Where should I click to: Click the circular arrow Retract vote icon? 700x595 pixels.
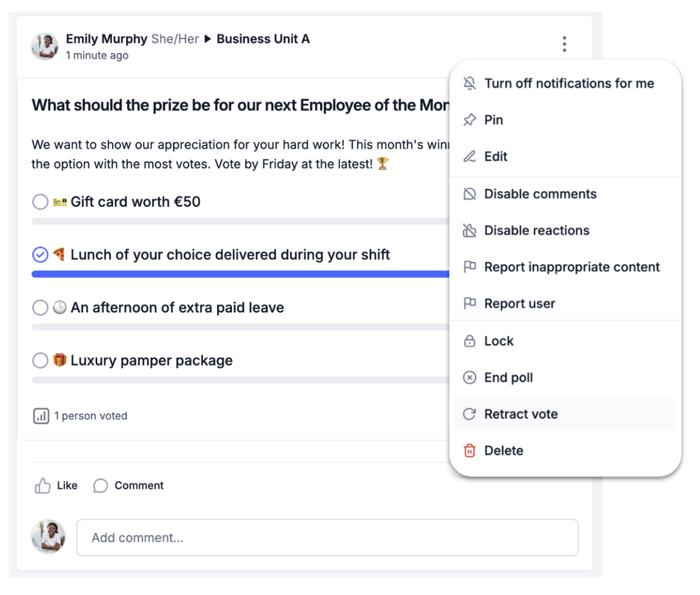click(x=470, y=414)
